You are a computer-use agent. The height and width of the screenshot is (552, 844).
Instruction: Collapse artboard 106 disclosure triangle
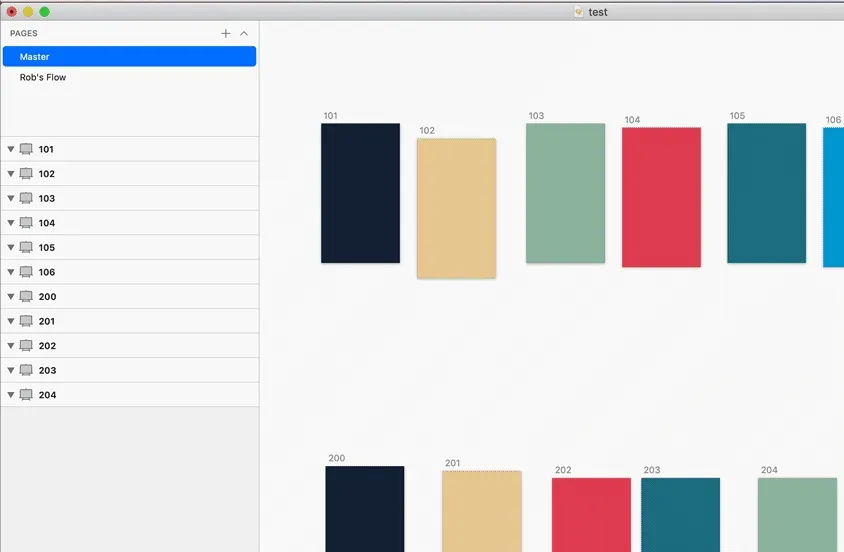click(x=11, y=272)
